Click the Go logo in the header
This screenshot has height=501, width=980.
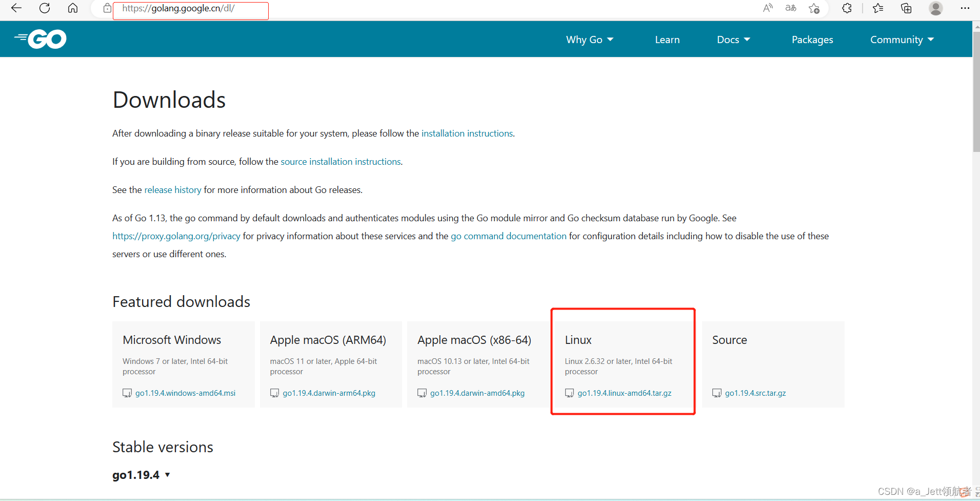pos(41,38)
